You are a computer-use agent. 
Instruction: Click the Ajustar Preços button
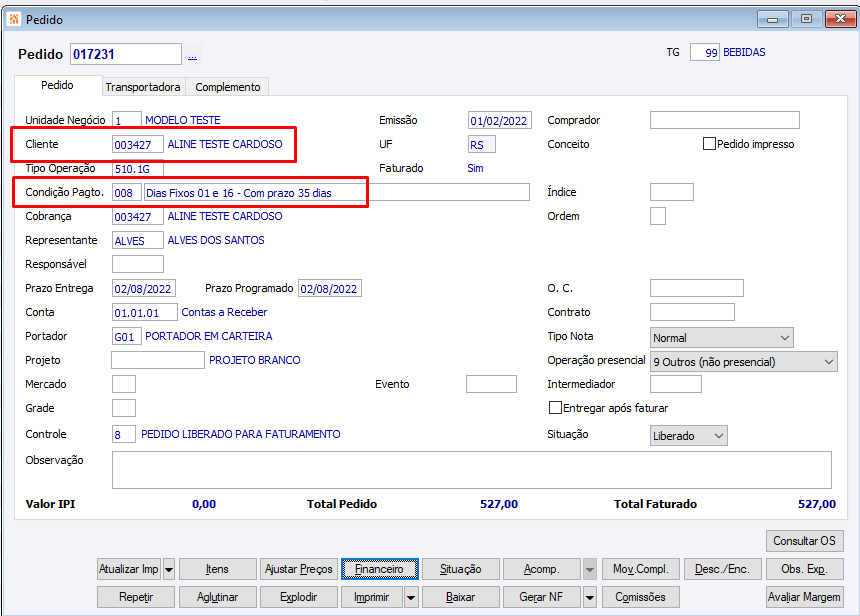[x=299, y=569]
